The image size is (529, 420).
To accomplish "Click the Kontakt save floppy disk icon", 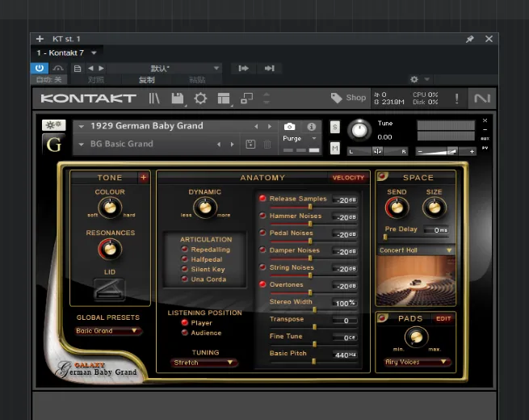I will pos(178,99).
